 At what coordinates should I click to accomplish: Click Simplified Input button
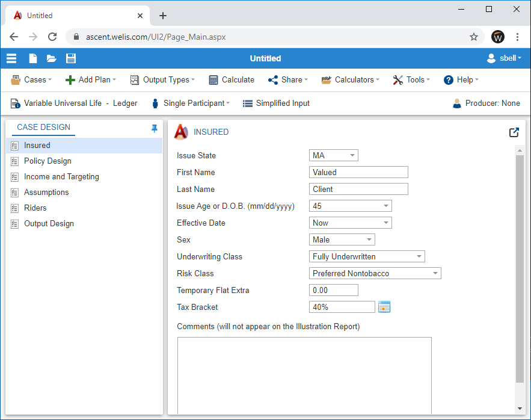pos(276,103)
